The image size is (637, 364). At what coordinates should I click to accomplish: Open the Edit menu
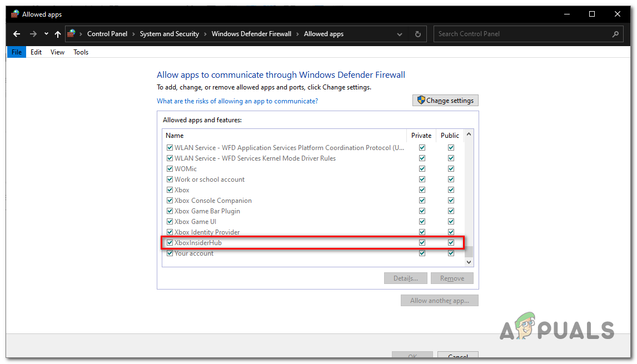click(36, 52)
